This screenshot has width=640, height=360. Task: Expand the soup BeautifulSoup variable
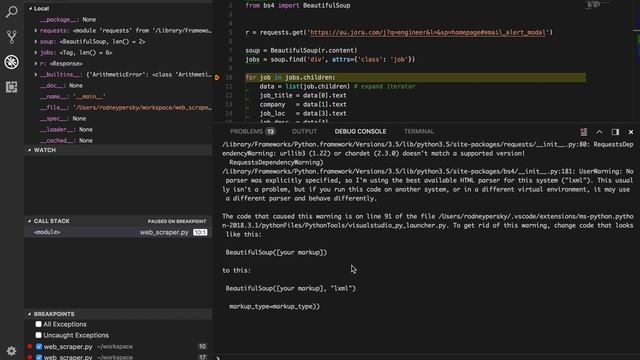(x=36, y=42)
